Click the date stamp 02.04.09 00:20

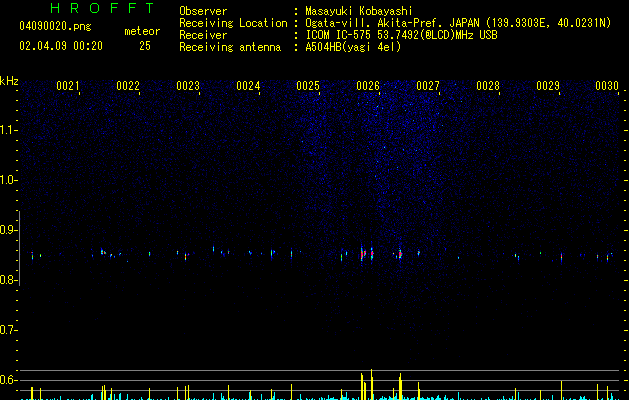61,46
